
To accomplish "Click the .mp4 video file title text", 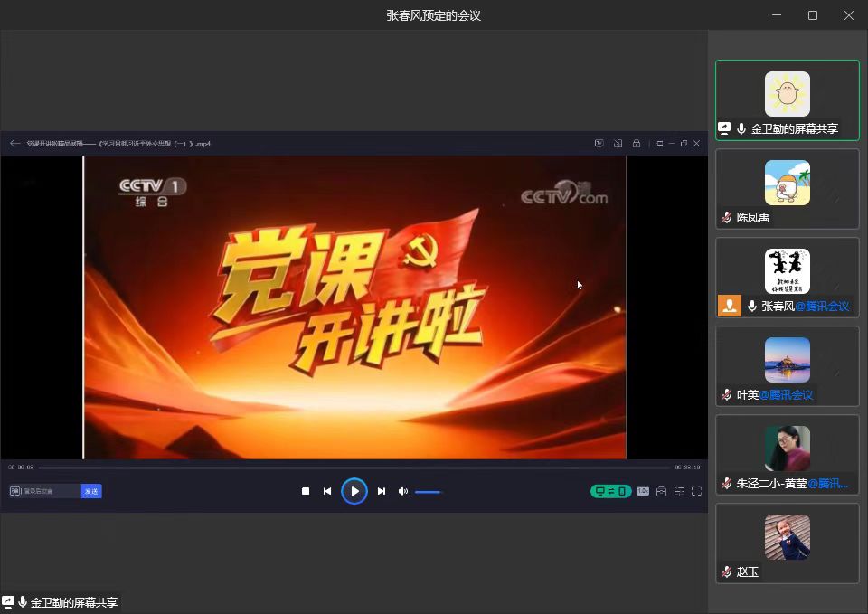I will point(118,144).
